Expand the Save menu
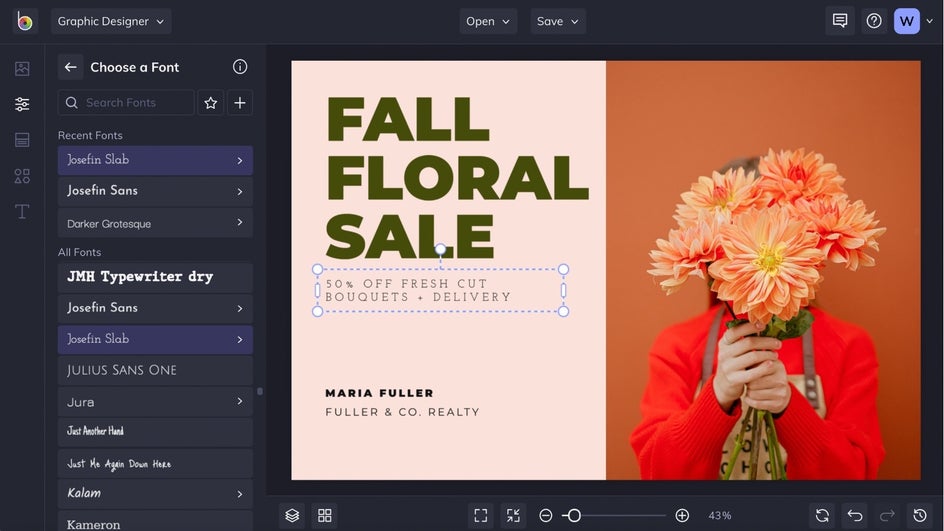 (558, 21)
